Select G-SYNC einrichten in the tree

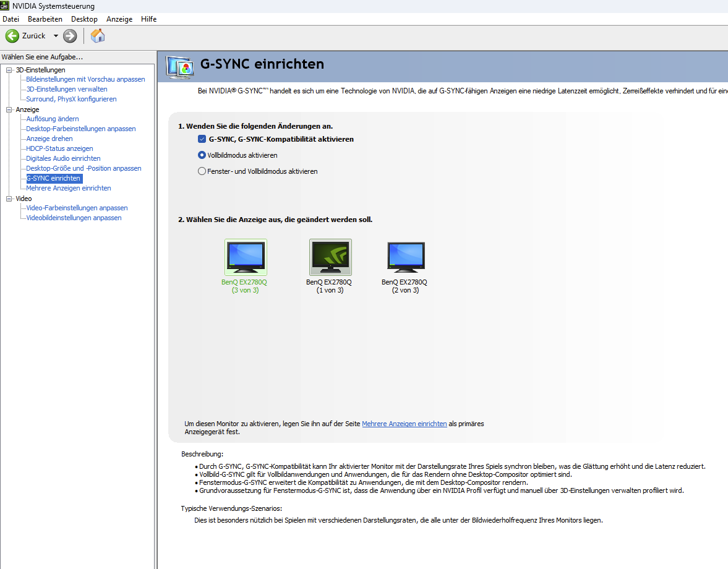[x=54, y=178]
